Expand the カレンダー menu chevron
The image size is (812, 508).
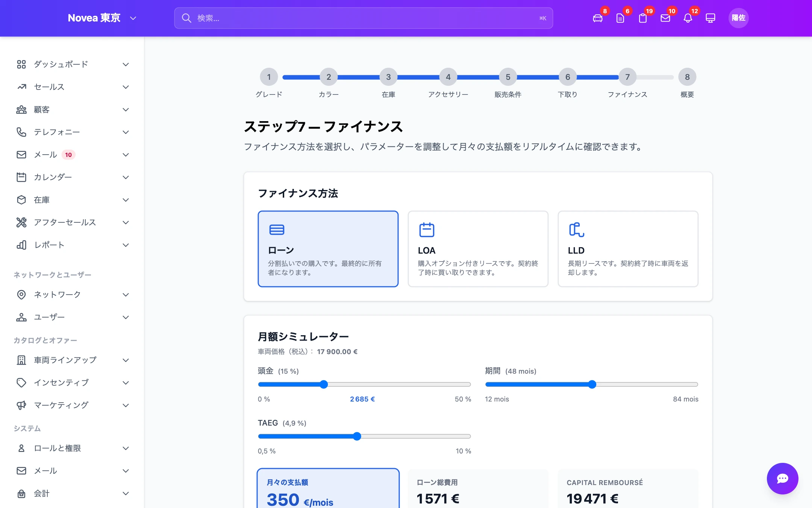126,177
